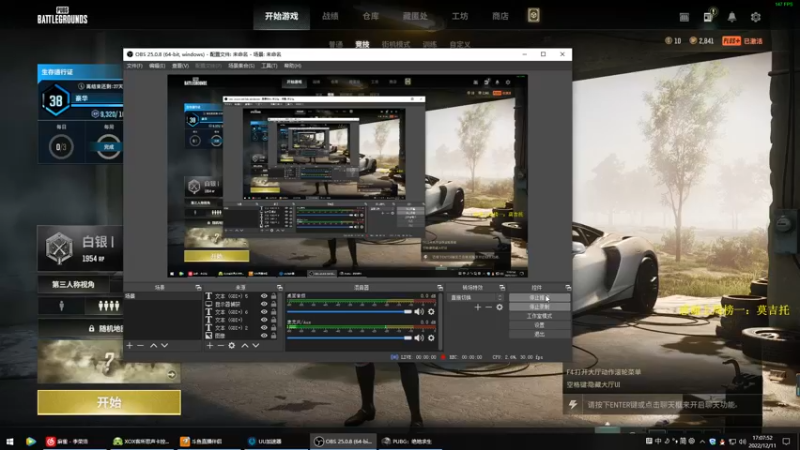The width and height of the screenshot is (800, 450).
Task: Click the 停止推流 stop streaming button
Action: click(x=539, y=297)
